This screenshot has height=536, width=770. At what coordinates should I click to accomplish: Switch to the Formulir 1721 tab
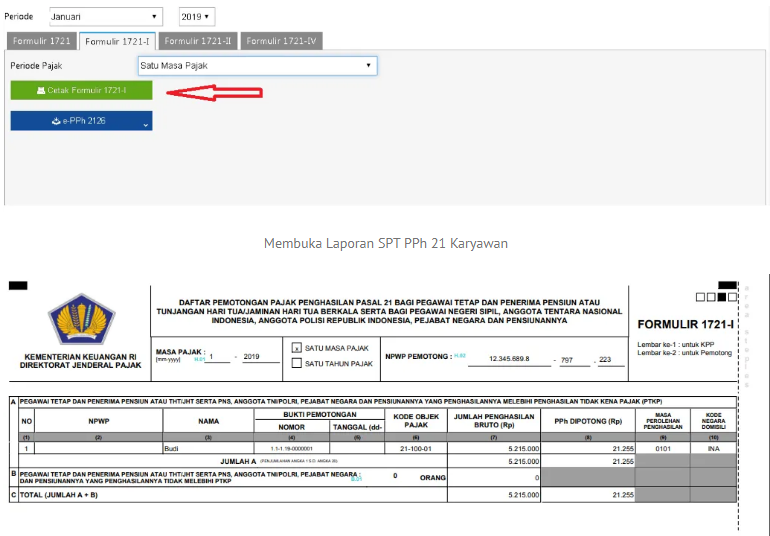(41, 41)
